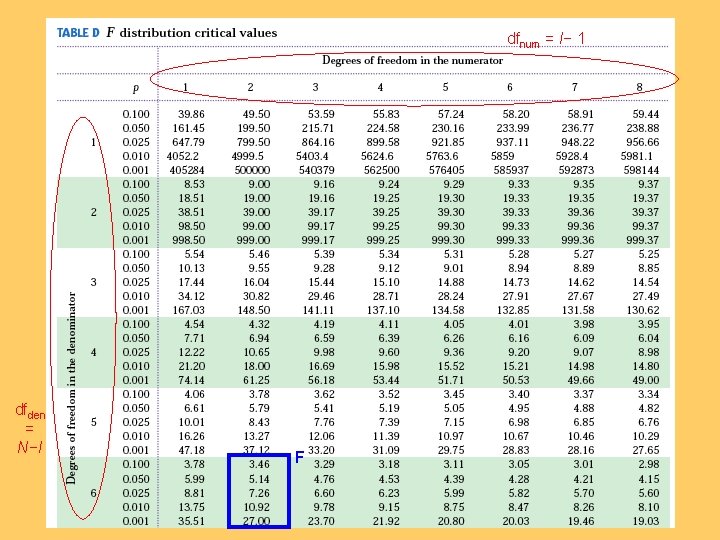
Task: Click the table value 500000
Action: point(252,170)
